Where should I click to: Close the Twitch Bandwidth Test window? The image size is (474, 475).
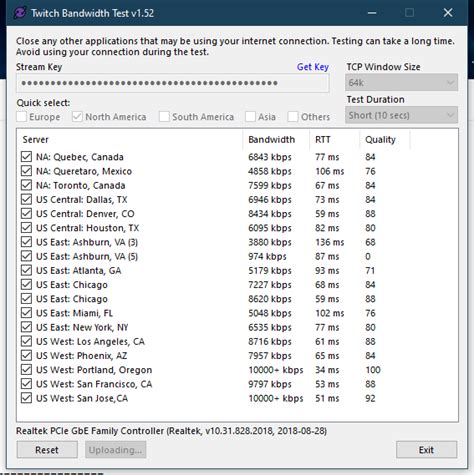(448, 13)
